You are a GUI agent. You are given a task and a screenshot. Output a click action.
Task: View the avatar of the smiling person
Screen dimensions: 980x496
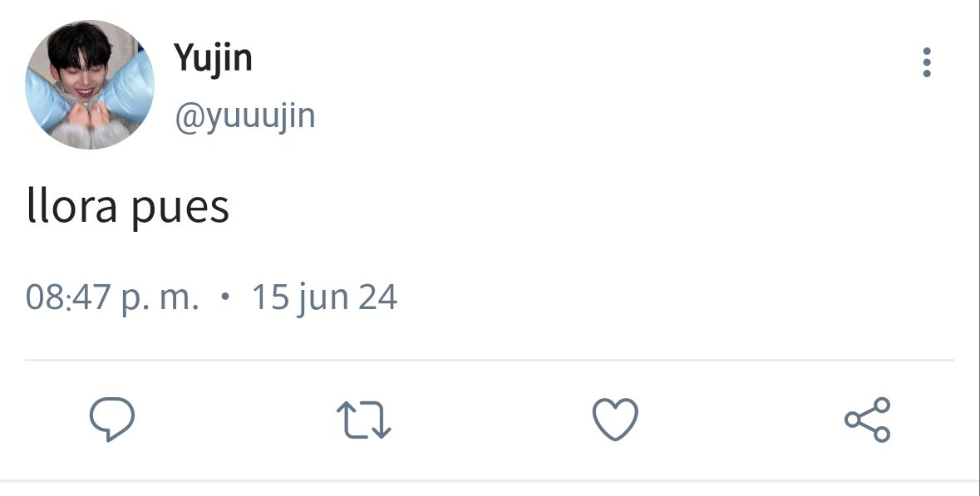pos(90,85)
